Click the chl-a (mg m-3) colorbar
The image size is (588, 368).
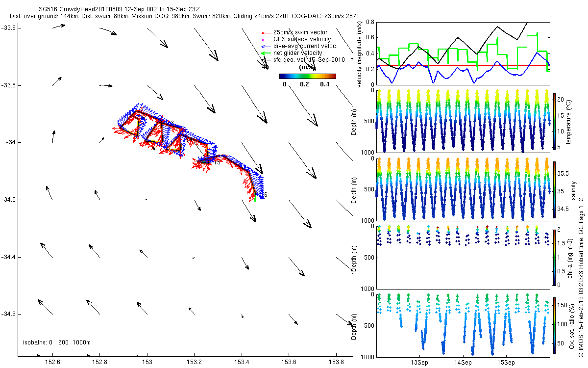(555, 257)
